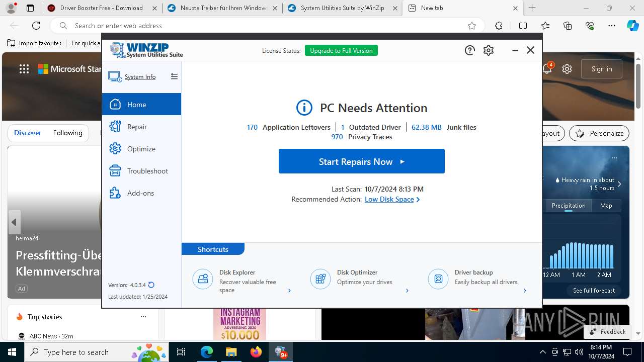The width and height of the screenshot is (644, 362).
Task: Open a new browser tab with plus
Action: tap(532, 8)
